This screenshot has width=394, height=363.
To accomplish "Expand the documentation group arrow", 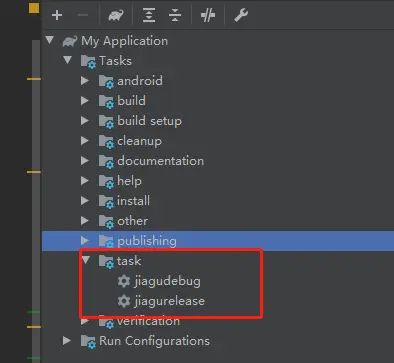I will [x=85, y=161].
